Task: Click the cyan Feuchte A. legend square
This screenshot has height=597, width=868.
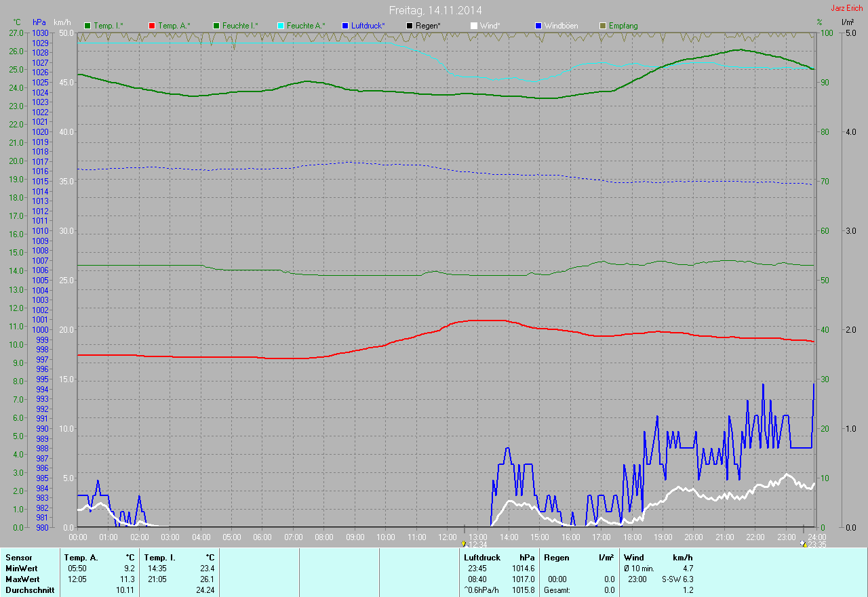Action: 281,26
